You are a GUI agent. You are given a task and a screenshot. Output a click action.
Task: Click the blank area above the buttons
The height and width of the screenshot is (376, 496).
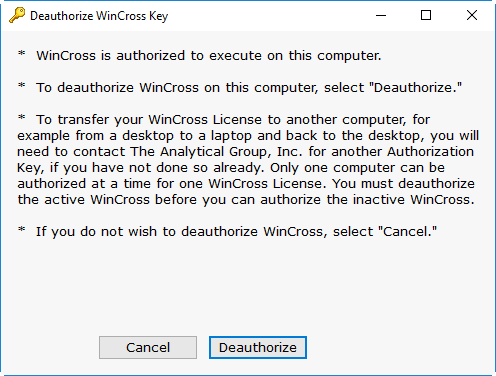[248, 287]
